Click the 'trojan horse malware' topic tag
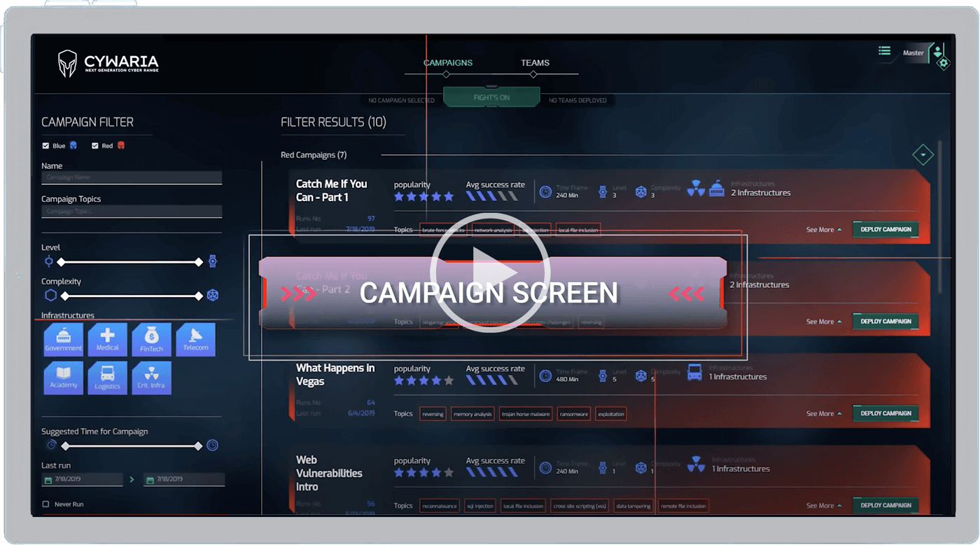The image size is (980, 545). 526,414
